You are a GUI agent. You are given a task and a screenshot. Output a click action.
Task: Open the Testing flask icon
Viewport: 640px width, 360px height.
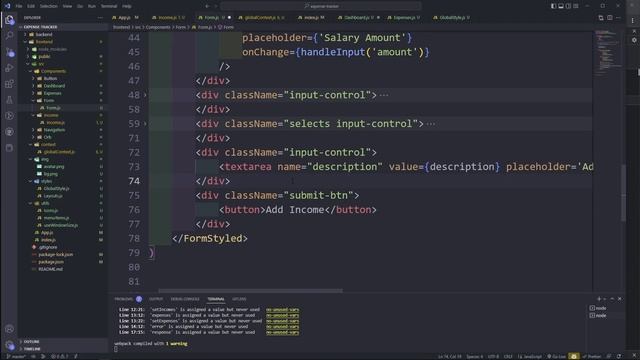point(9,100)
